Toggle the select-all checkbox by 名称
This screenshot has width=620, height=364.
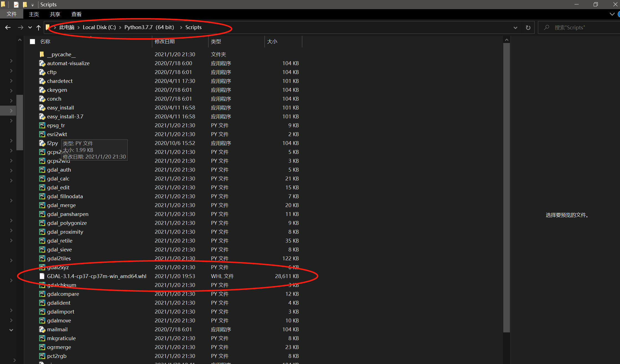coord(32,42)
